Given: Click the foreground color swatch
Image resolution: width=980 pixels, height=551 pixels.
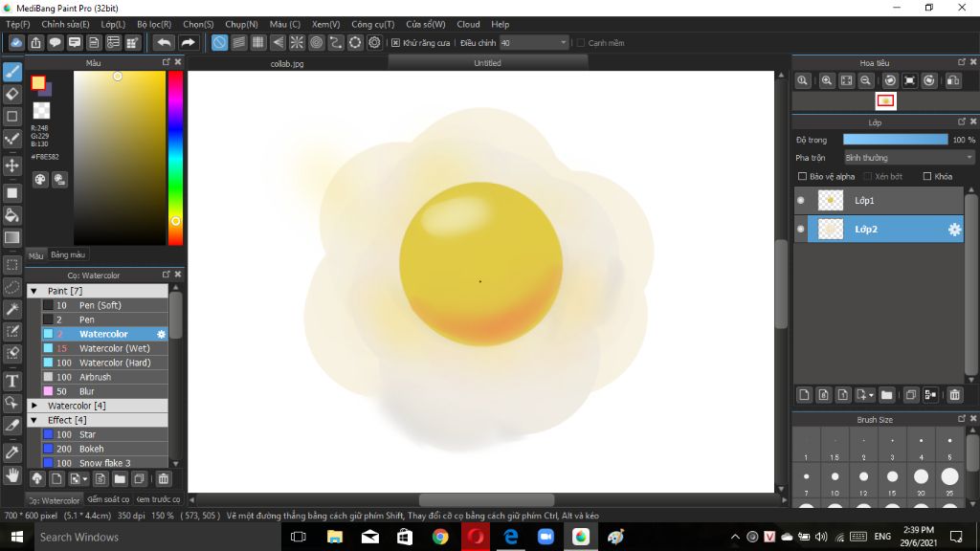Looking at the screenshot, I should click(x=38, y=82).
